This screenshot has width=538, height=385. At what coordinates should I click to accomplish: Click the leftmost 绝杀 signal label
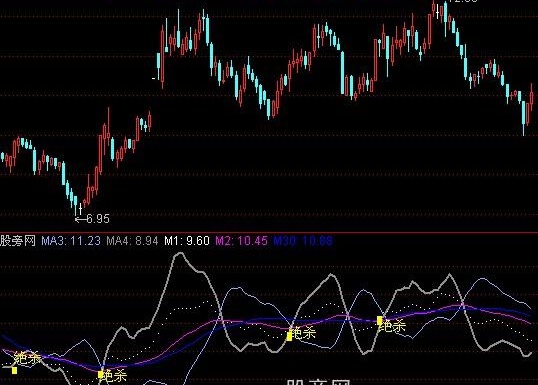[x=27, y=359]
